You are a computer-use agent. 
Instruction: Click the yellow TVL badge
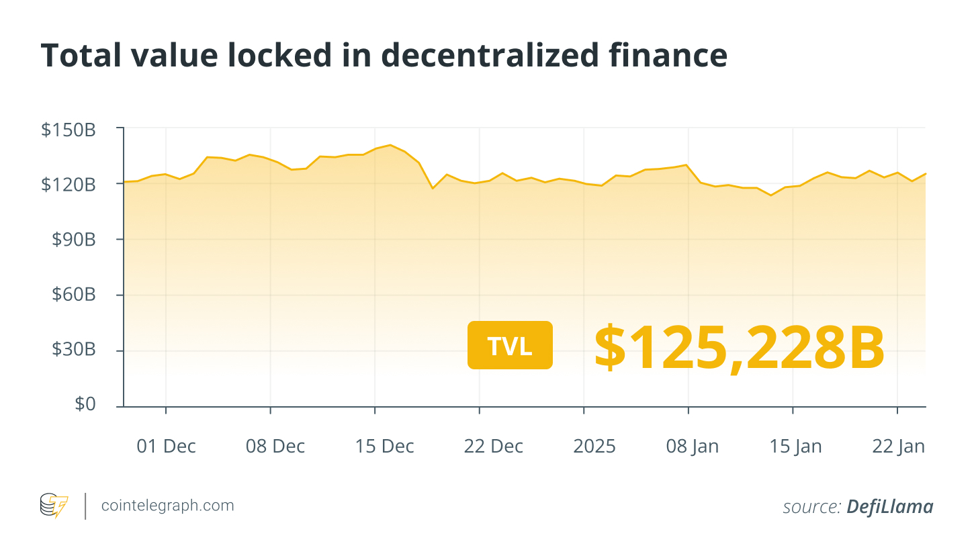(510, 345)
